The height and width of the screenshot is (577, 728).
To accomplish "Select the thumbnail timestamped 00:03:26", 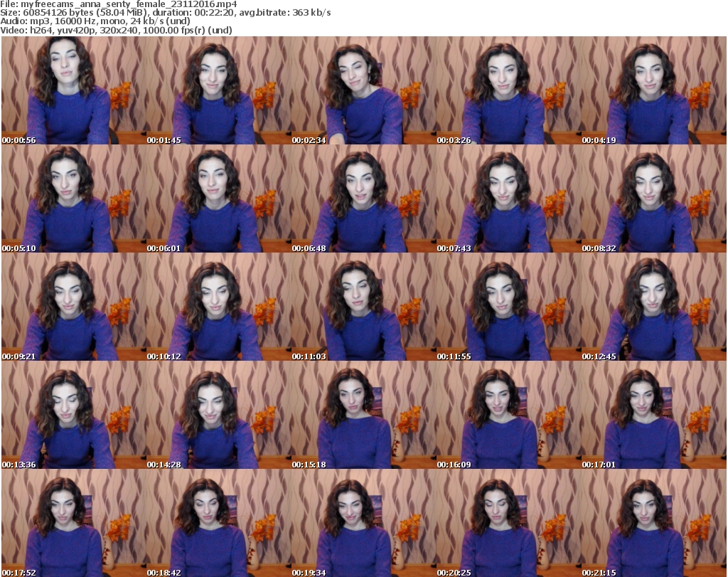I will point(508,90).
